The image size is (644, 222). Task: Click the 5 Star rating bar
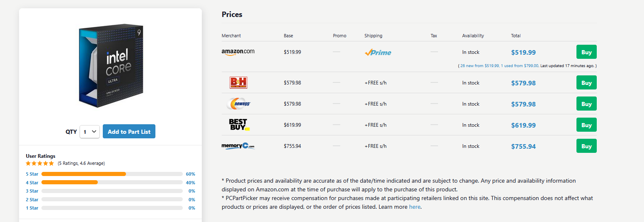(x=112, y=174)
